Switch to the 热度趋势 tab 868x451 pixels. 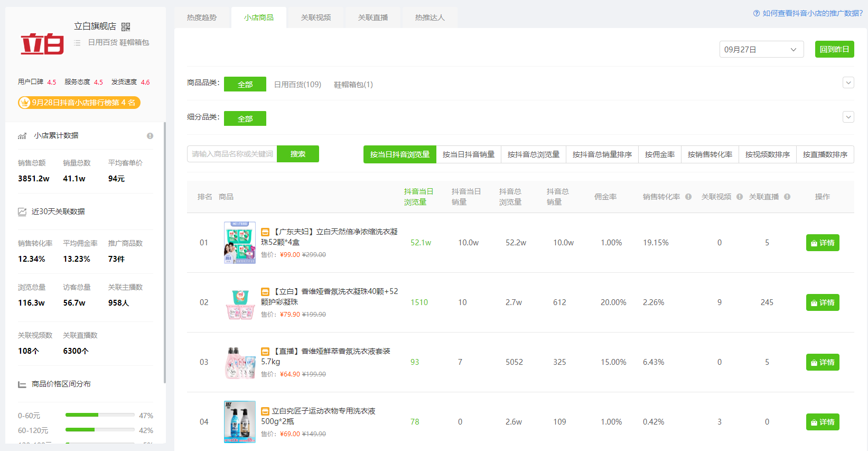tap(202, 17)
